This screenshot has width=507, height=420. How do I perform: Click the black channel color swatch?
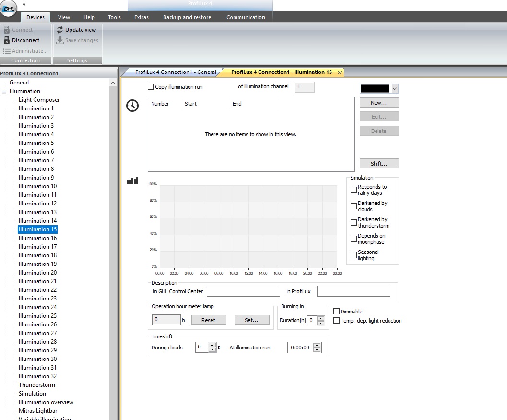click(x=375, y=89)
